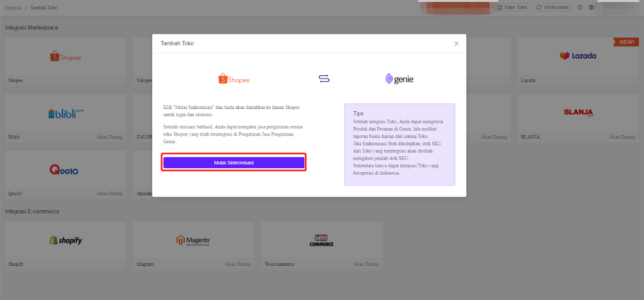The image size is (644, 300).
Task: Select the Shopee marketplace card
Action: pos(65,62)
